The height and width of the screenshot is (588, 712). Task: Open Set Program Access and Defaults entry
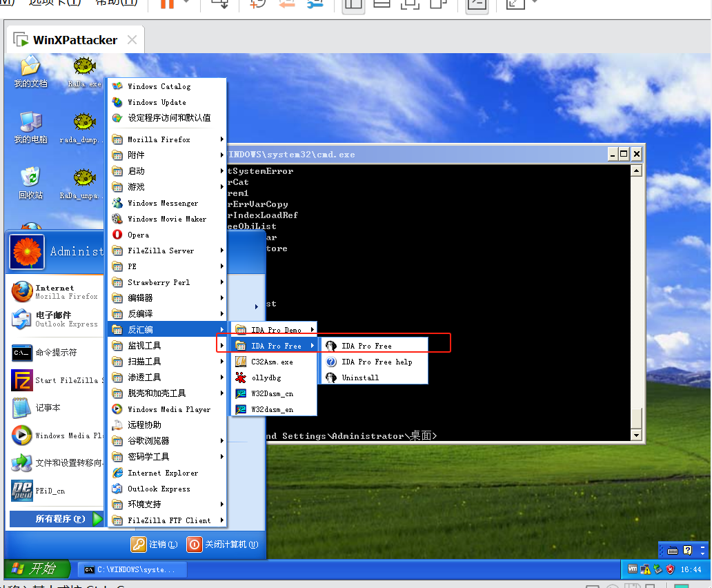tap(167, 118)
